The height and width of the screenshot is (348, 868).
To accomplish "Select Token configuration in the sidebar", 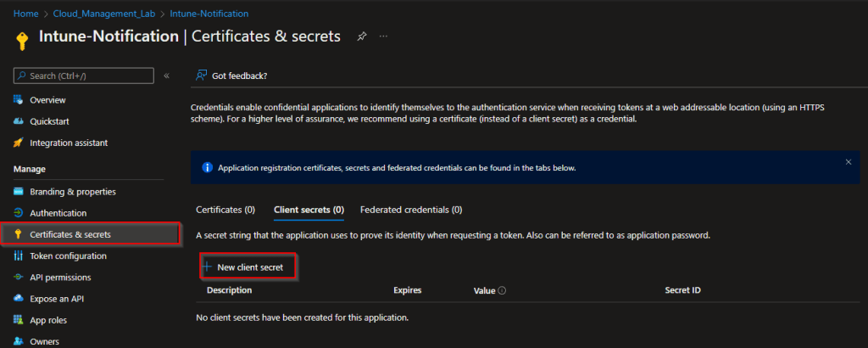I will 68,255.
